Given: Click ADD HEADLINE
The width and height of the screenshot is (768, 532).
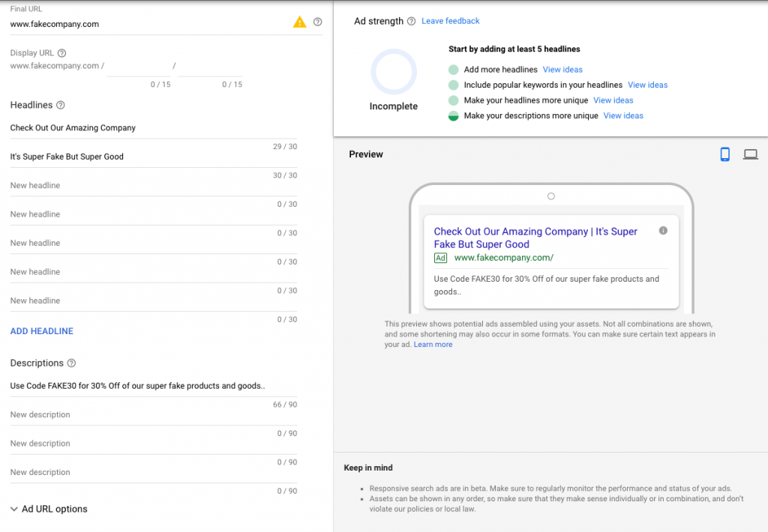Looking at the screenshot, I should (42, 331).
